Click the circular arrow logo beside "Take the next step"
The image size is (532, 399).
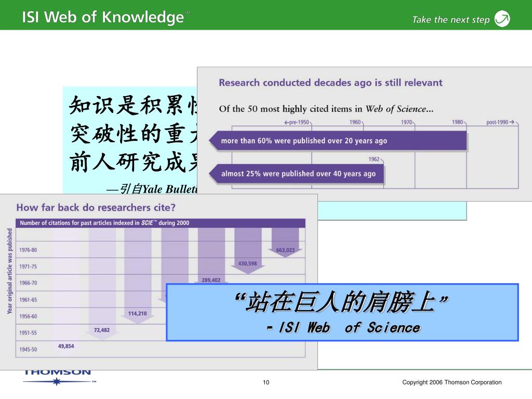click(502, 19)
